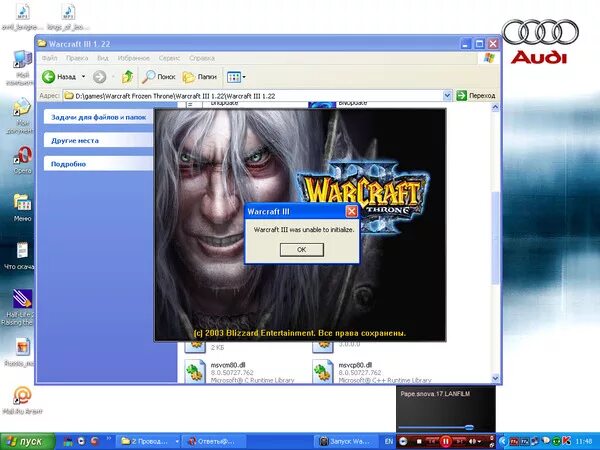The width and height of the screenshot is (600, 450).
Task: Skip to next track in media toolbar
Action: point(460,442)
